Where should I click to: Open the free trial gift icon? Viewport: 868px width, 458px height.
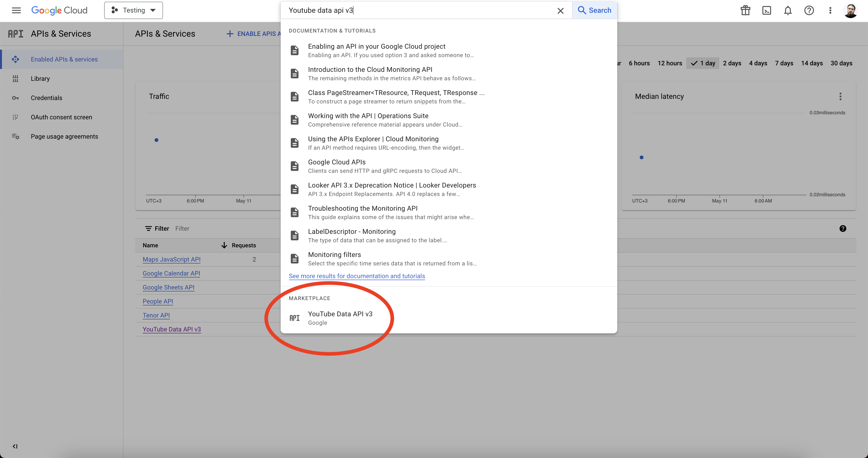click(x=745, y=10)
